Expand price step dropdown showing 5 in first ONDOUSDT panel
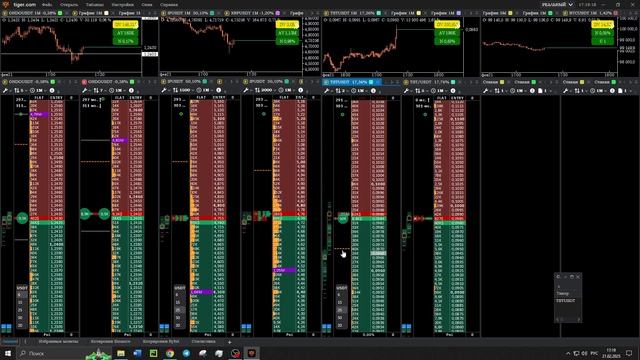The image size is (640, 360). point(20,90)
